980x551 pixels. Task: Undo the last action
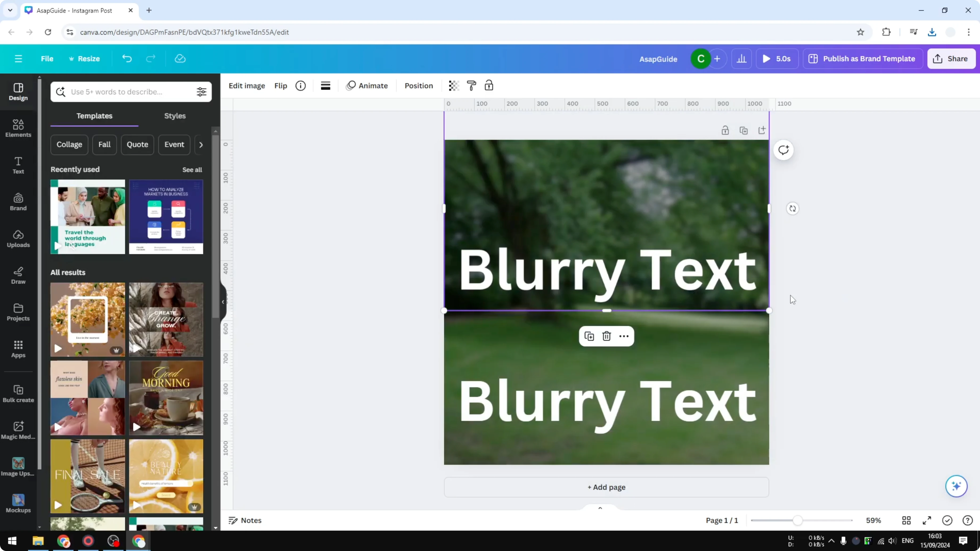tap(127, 59)
